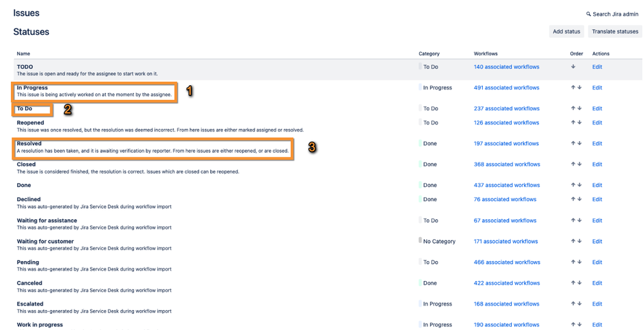Open 437 associated workflows for Done
This screenshot has height=330, width=644.
click(x=507, y=185)
